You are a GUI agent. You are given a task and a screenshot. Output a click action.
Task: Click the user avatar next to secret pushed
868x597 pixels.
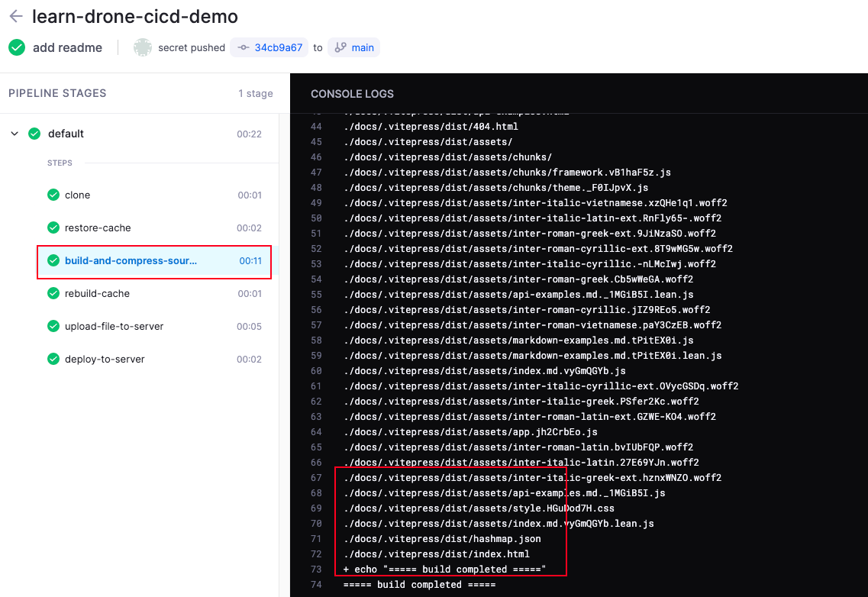[142, 47]
